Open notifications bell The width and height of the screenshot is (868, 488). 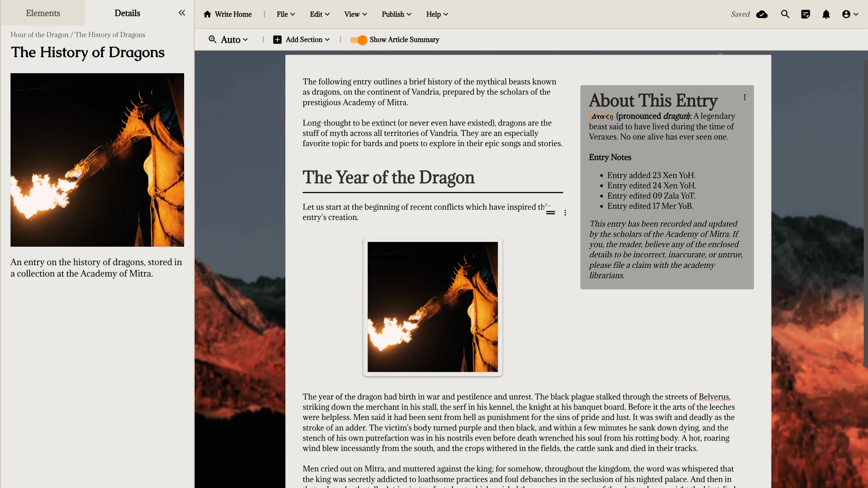[826, 14]
